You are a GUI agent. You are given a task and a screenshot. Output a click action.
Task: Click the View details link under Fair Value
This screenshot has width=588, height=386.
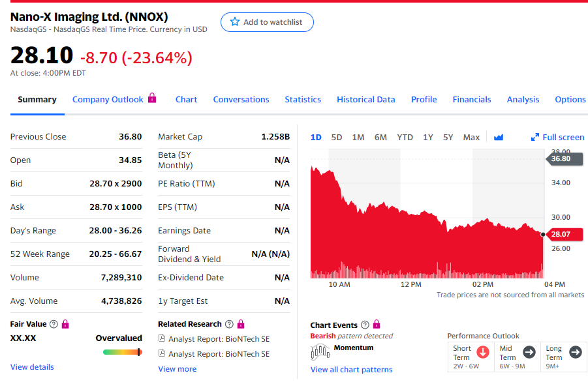click(32, 367)
